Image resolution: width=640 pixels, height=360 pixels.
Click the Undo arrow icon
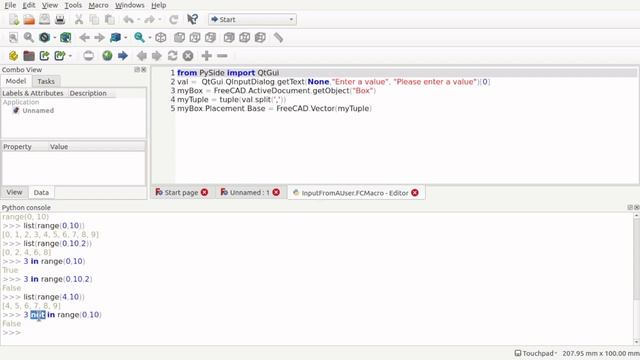coord(129,20)
